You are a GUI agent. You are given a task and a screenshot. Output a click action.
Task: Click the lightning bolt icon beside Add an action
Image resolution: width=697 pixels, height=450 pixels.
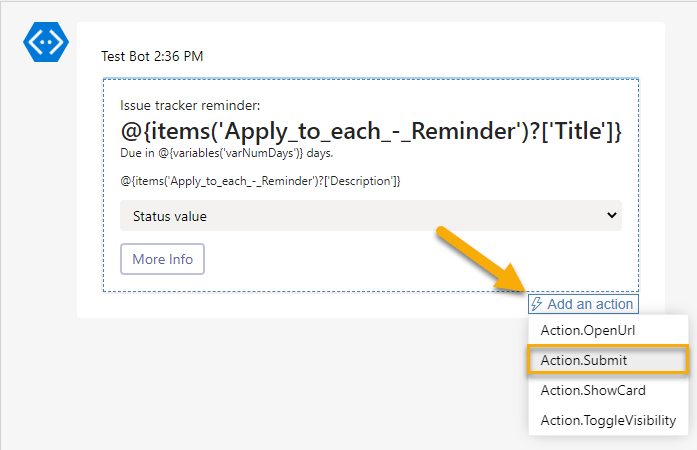click(x=538, y=304)
